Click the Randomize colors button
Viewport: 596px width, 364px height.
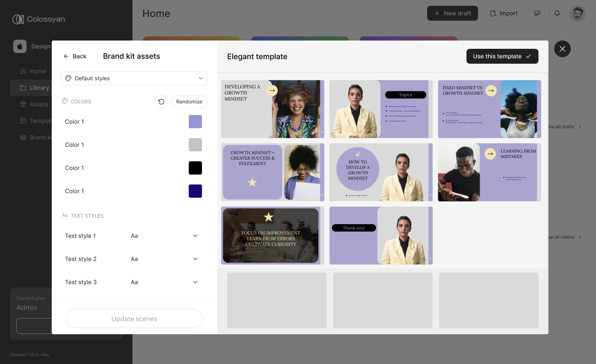pyautogui.click(x=189, y=102)
